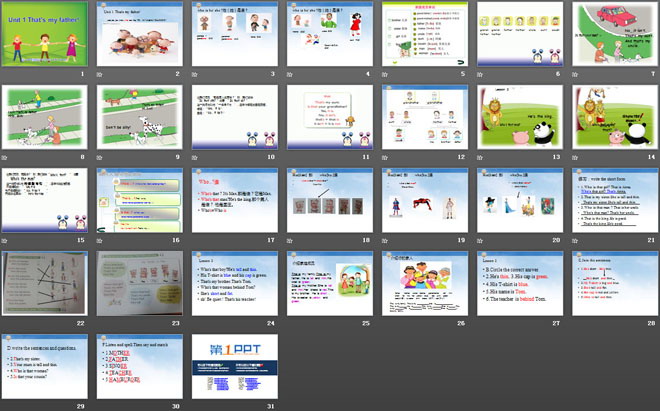The image size is (660, 411).
Task: Select slide 12 showing the family tree
Action: pos(423,117)
